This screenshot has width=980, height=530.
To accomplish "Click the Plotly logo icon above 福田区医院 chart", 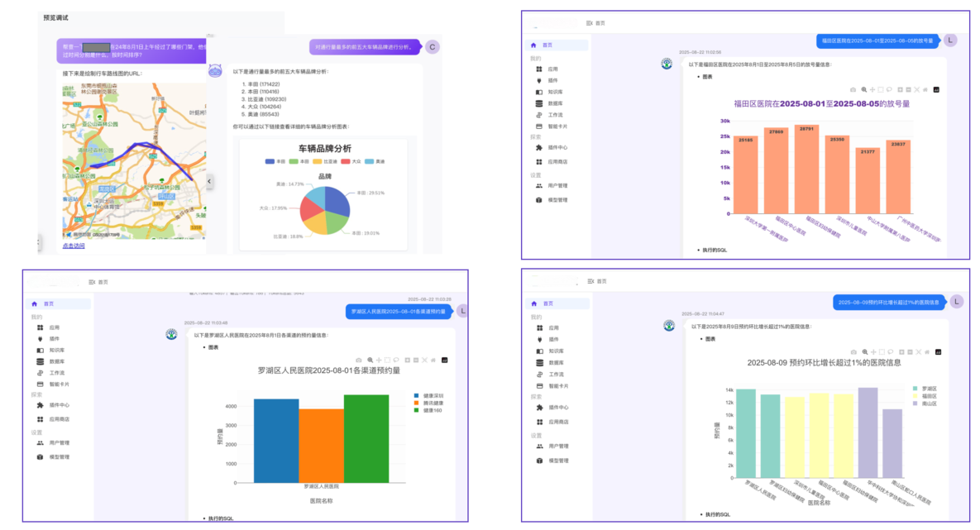I will (x=936, y=90).
